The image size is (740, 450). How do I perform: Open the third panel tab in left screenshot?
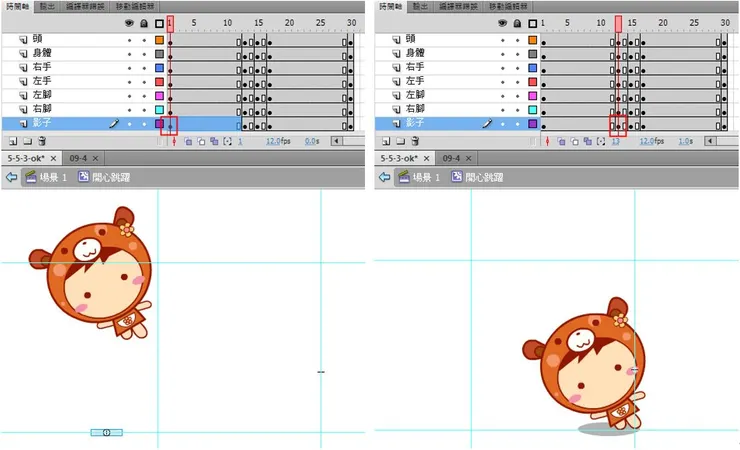(x=85, y=7)
